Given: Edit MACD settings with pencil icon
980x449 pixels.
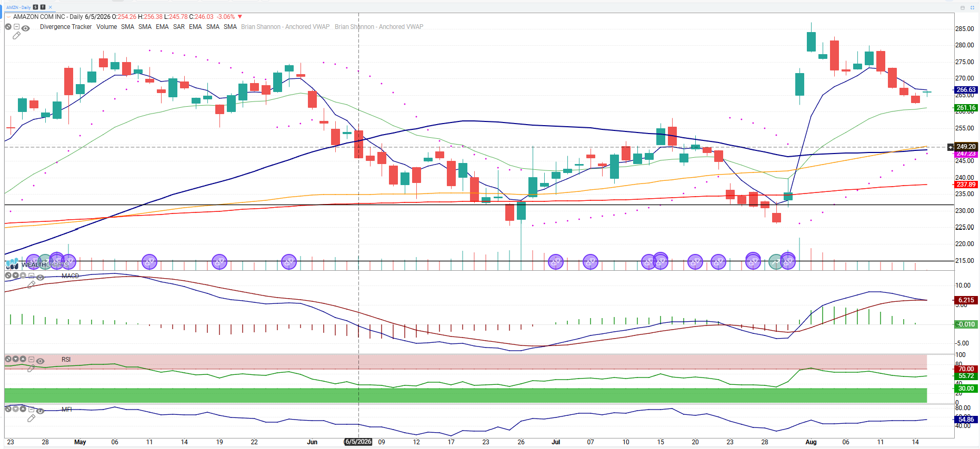Looking at the screenshot, I should pos(31,284).
